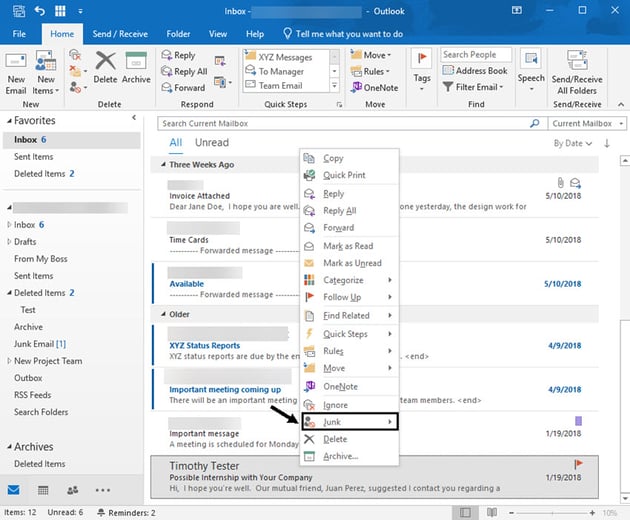Switch to Mail view in navigation bar

pos(14,490)
